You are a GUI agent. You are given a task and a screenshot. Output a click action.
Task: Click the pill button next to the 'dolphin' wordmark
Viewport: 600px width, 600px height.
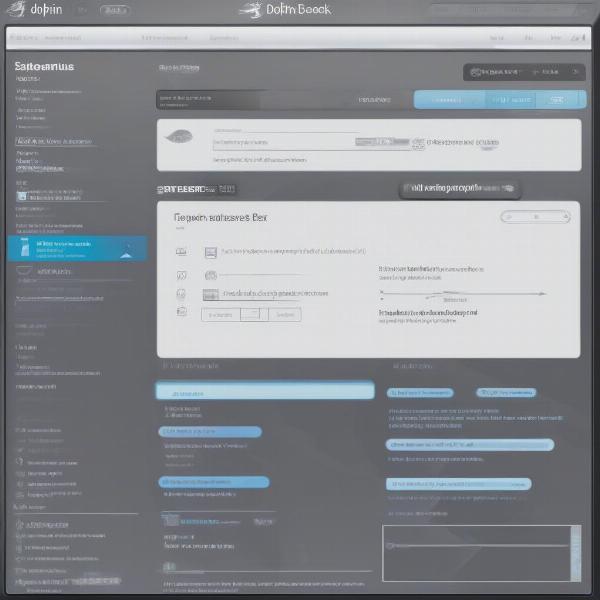pos(115,10)
